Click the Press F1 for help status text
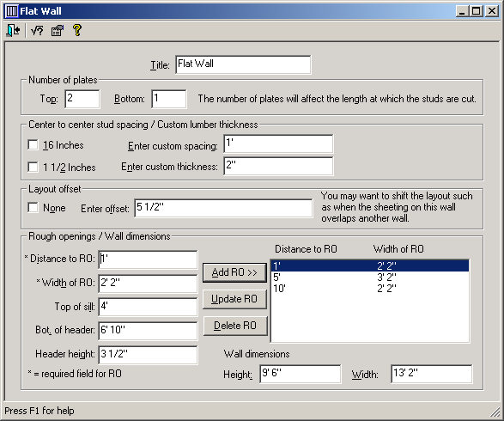The image size is (504, 421). coord(39,411)
